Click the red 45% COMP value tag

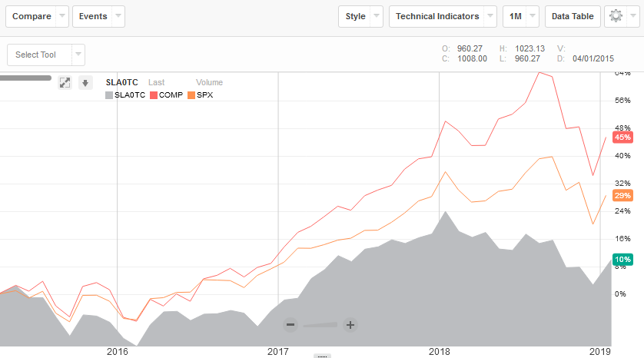pos(622,138)
